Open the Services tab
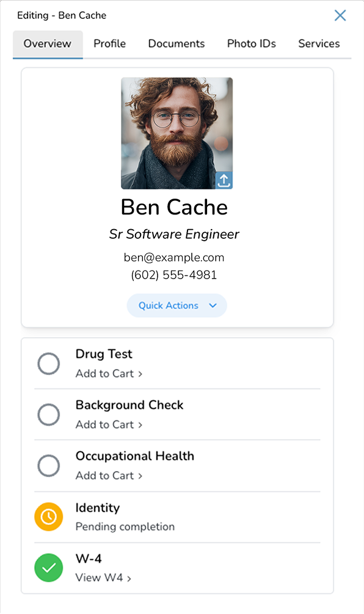The height and width of the screenshot is (614, 364). (x=319, y=43)
